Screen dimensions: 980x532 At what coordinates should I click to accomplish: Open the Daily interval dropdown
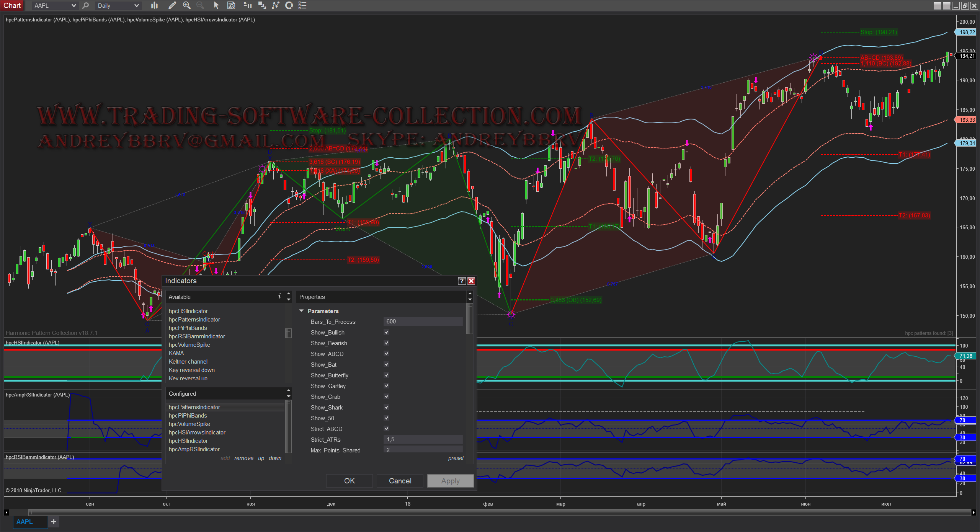click(x=136, y=5)
